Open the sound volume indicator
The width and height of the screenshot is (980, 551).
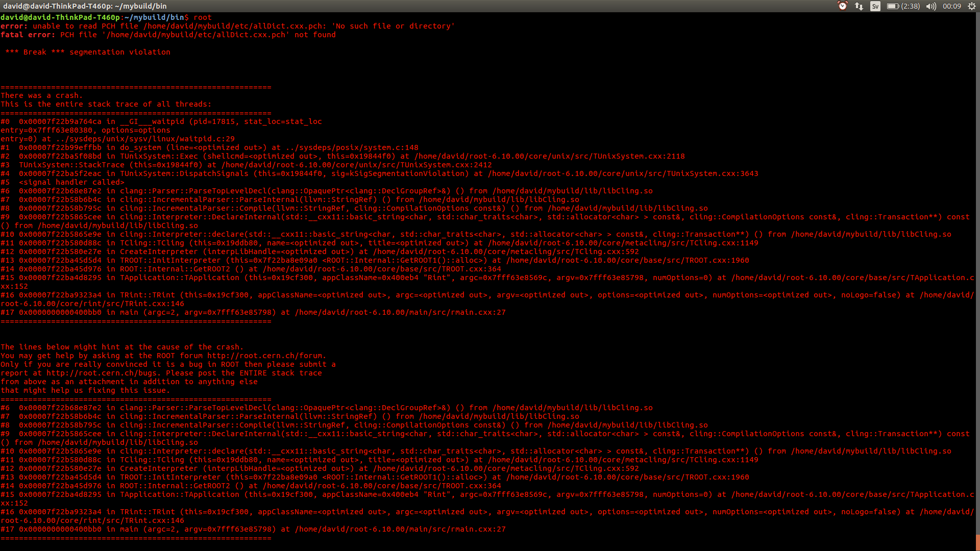931,6
